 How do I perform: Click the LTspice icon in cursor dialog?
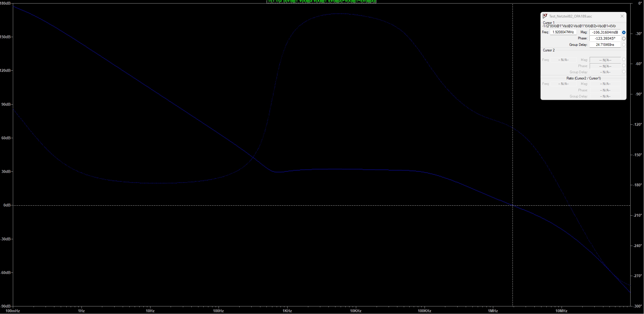point(545,16)
